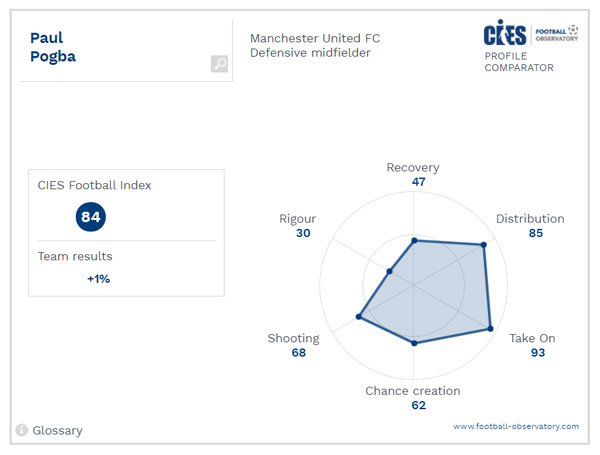
Task: Select the Shooting axis label
Action: pyautogui.click(x=293, y=338)
